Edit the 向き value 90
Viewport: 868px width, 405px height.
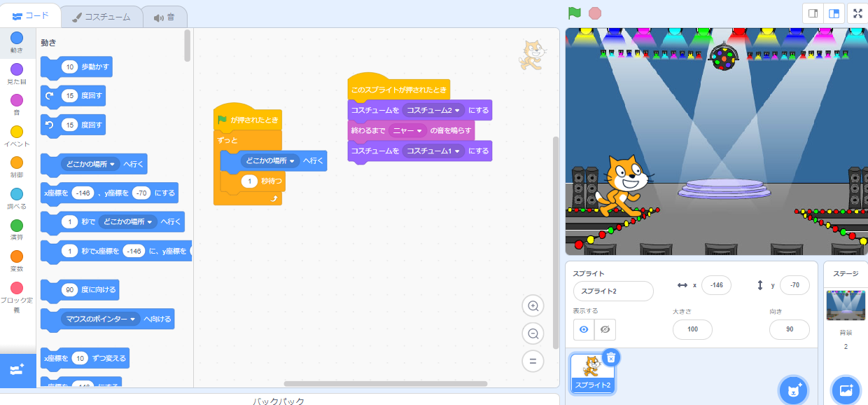(x=790, y=329)
